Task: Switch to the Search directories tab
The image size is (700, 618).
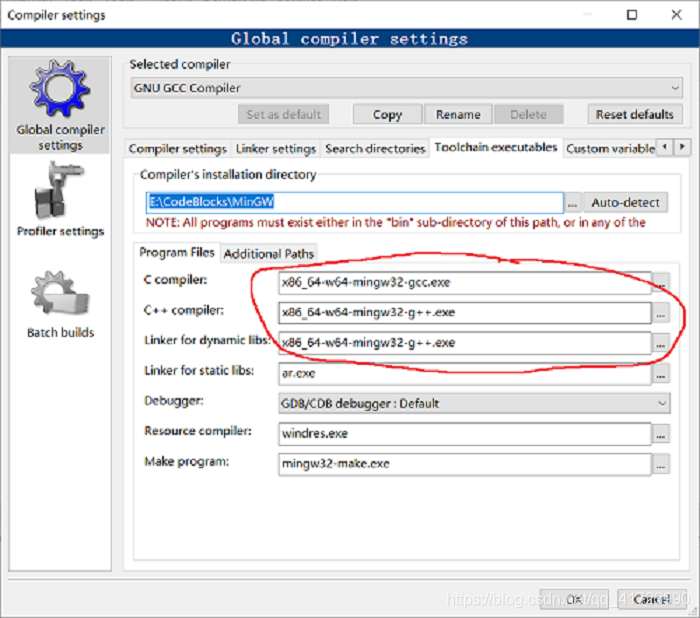Action: [375, 149]
